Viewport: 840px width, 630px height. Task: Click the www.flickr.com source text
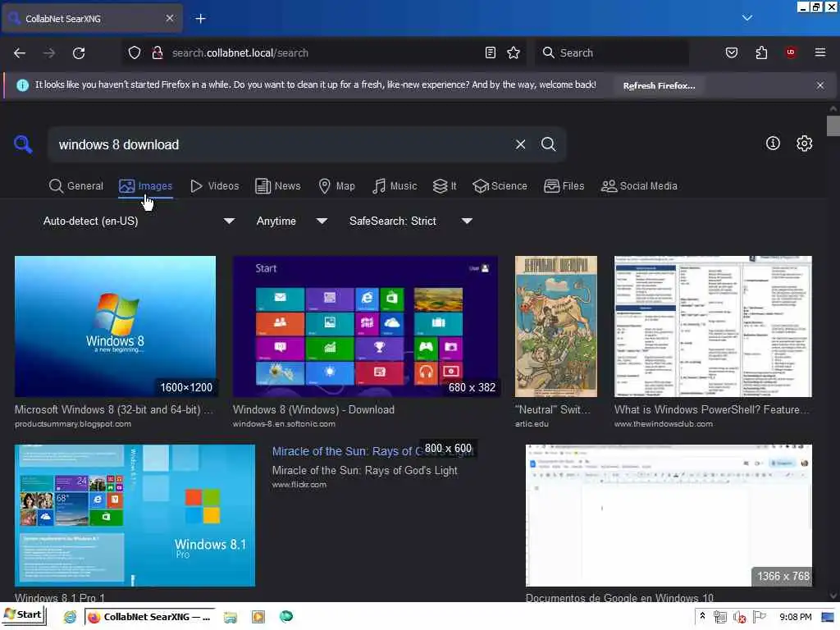click(299, 484)
